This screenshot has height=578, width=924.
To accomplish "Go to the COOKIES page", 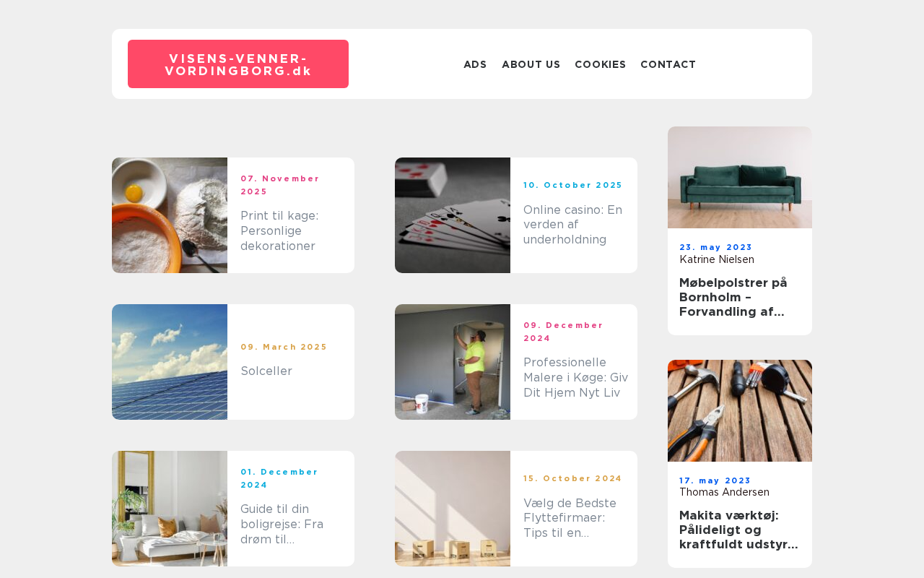I will (x=600, y=64).
